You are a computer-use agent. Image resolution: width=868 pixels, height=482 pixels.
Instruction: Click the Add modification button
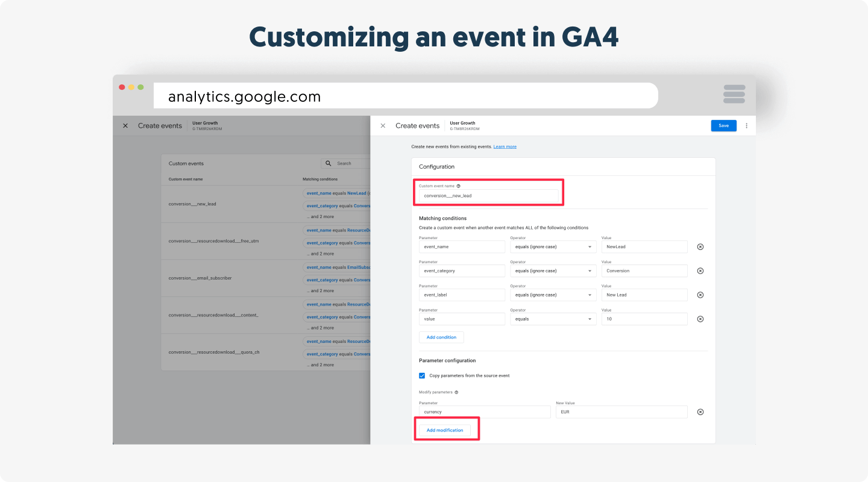[x=445, y=430]
